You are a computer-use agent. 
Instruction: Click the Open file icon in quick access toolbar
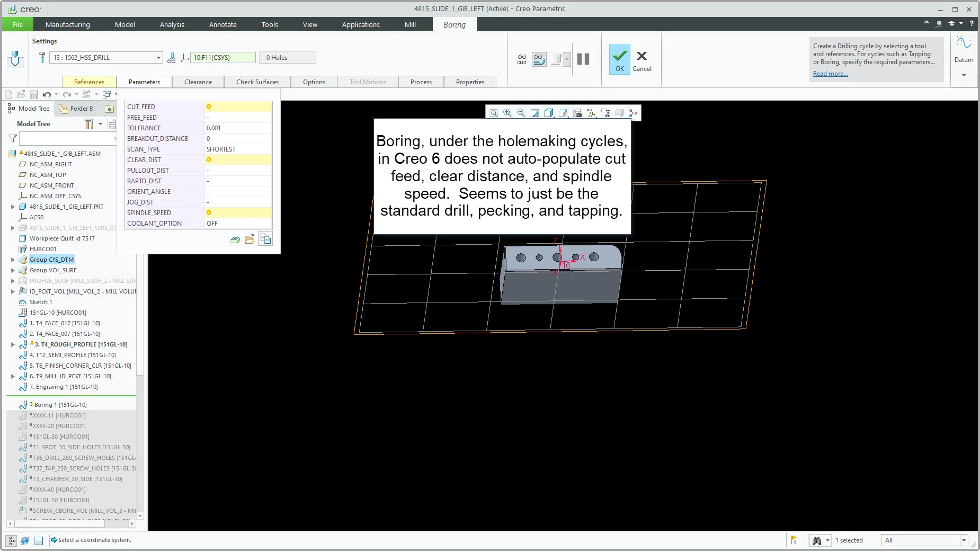[21, 94]
